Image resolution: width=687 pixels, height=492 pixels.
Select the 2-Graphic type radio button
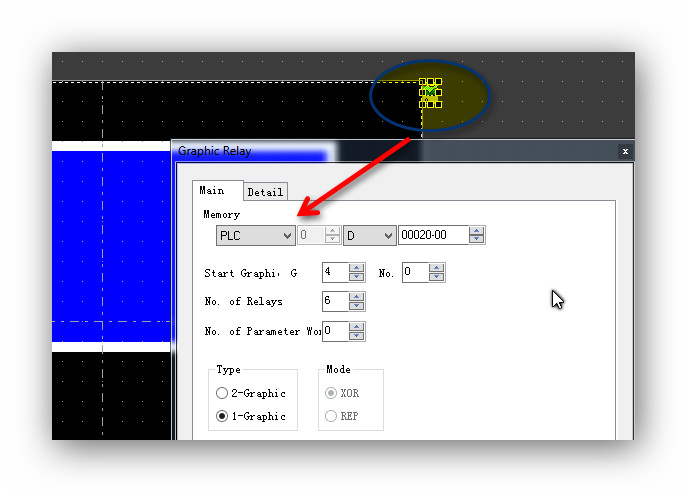pos(222,393)
